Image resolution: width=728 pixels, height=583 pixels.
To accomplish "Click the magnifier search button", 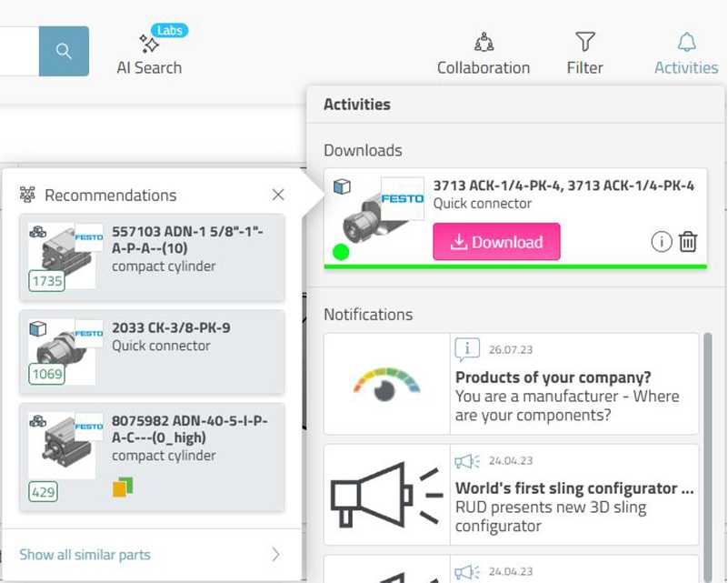I will (x=64, y=51).
